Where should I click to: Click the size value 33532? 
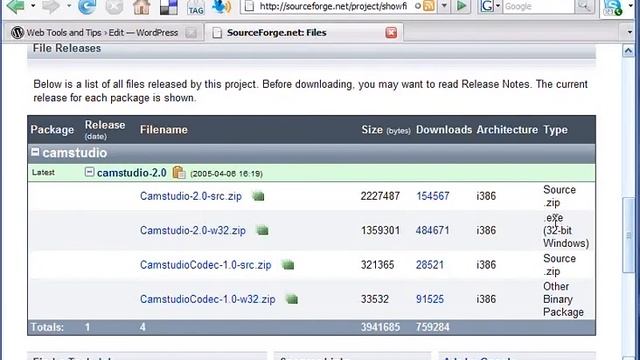374,299
